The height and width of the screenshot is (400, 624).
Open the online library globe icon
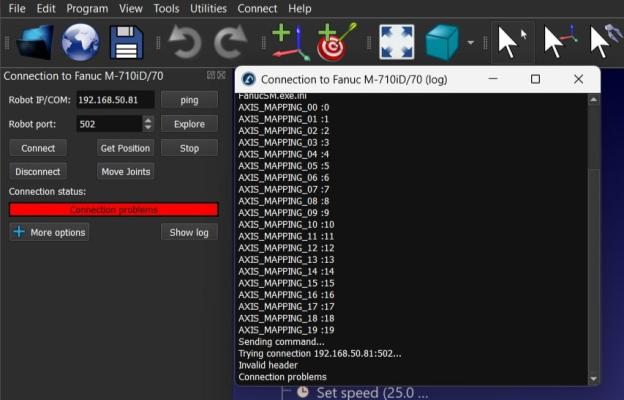(x=80, y=42)
